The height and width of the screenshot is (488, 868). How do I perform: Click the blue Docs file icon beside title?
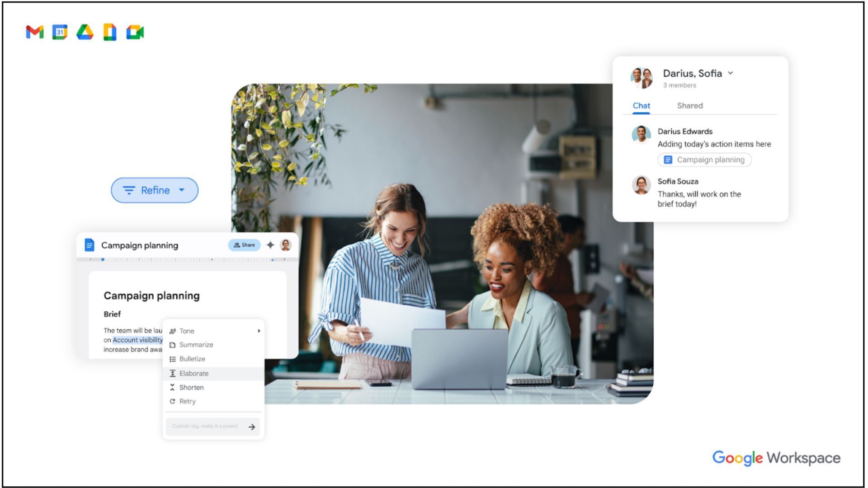point(90,245)
